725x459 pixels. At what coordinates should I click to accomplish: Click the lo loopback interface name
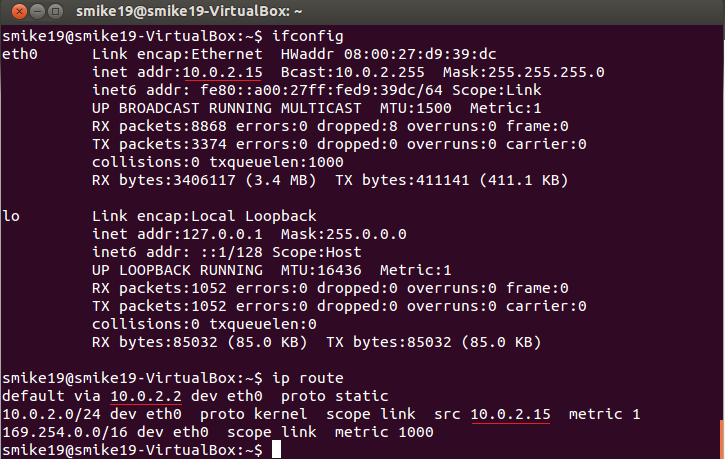coord(12,215)
